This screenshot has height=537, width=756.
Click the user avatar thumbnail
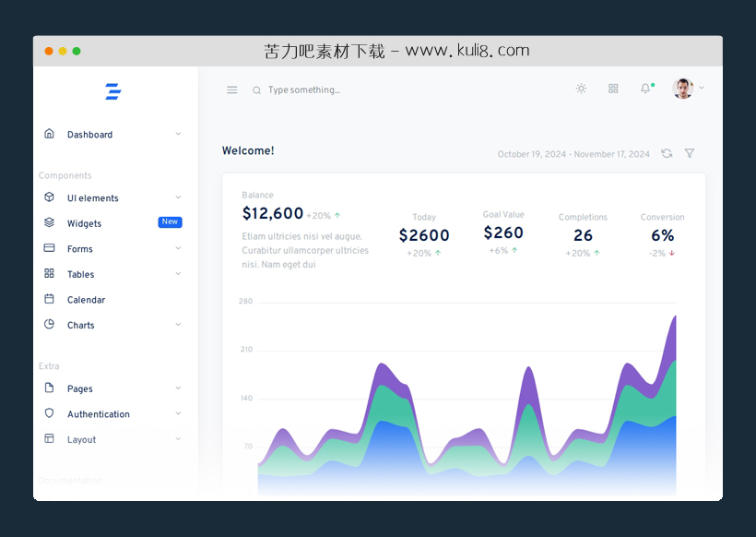[682, 88]
